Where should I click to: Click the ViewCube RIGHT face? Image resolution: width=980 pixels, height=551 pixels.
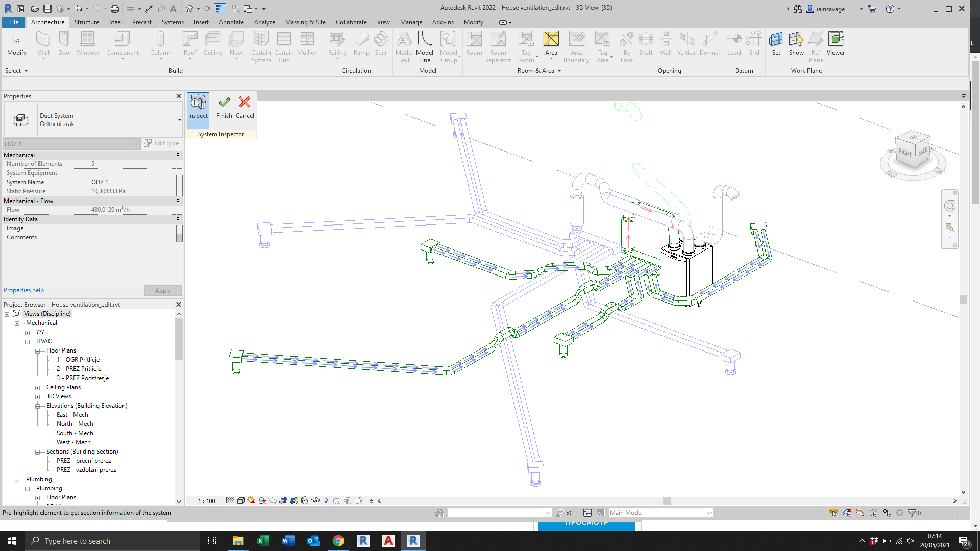click(905, 153)
